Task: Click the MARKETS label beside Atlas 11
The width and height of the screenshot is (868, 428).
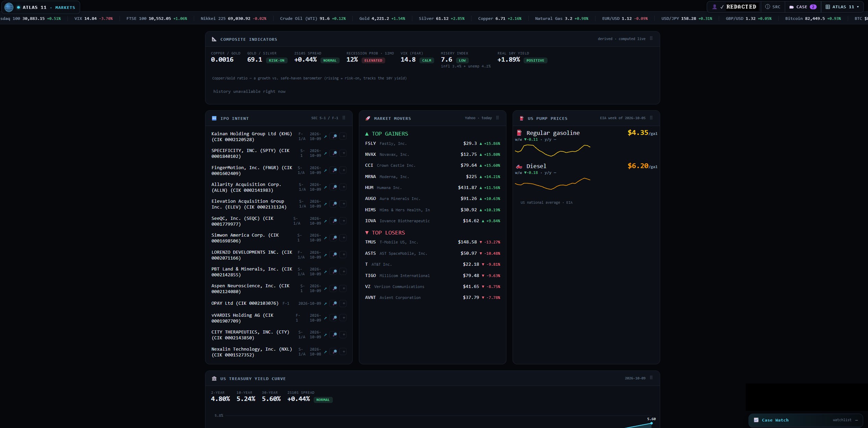Action: pyautogui.click(x=65, y=7)
